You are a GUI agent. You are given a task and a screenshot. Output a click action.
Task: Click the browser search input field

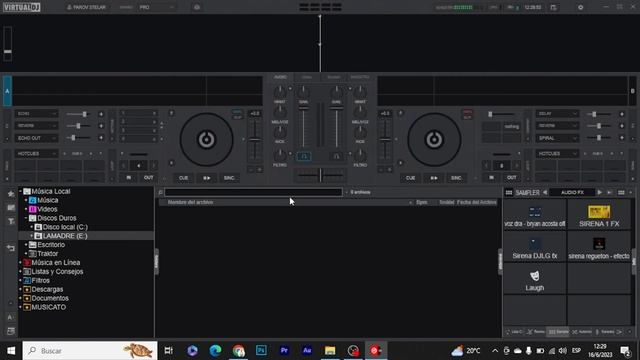[253, 192]
